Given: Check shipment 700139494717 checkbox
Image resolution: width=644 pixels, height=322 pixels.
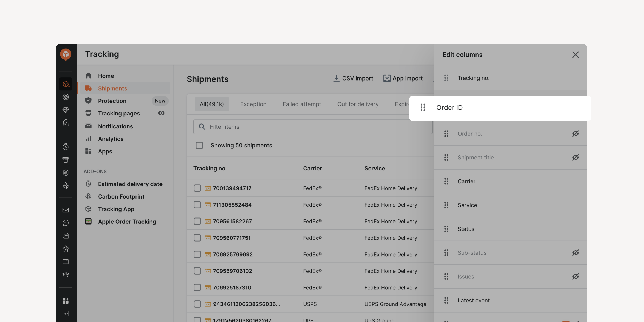Looking at the screenshot, I should tap(197, 188).
